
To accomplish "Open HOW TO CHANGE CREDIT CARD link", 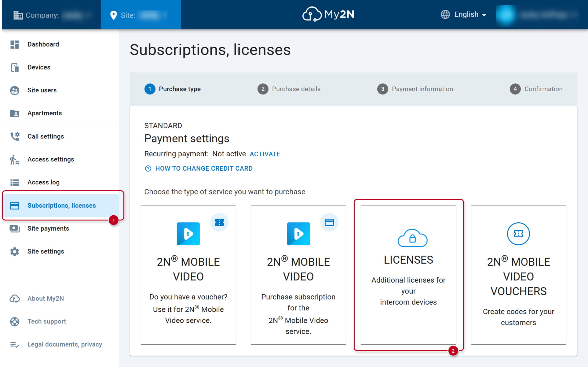I will click(x=199, y=169).
